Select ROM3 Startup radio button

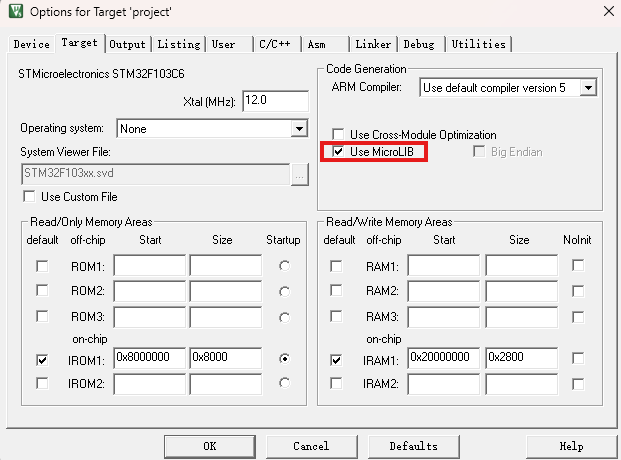tap(284, 317)
